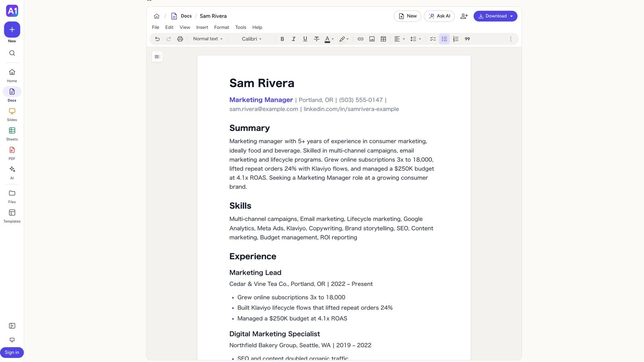Open more toolbar options kebab menu
644x362 pixels.
click(511, 39)
